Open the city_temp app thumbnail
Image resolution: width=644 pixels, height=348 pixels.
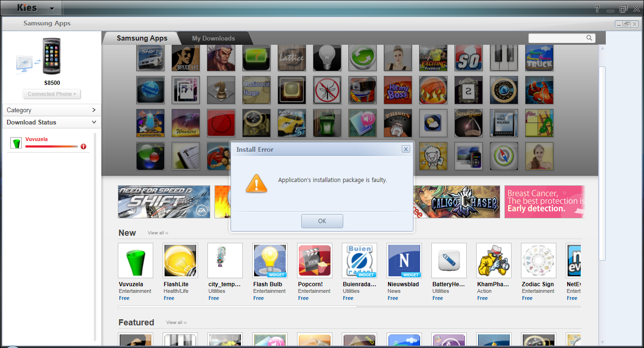point(225,261)
